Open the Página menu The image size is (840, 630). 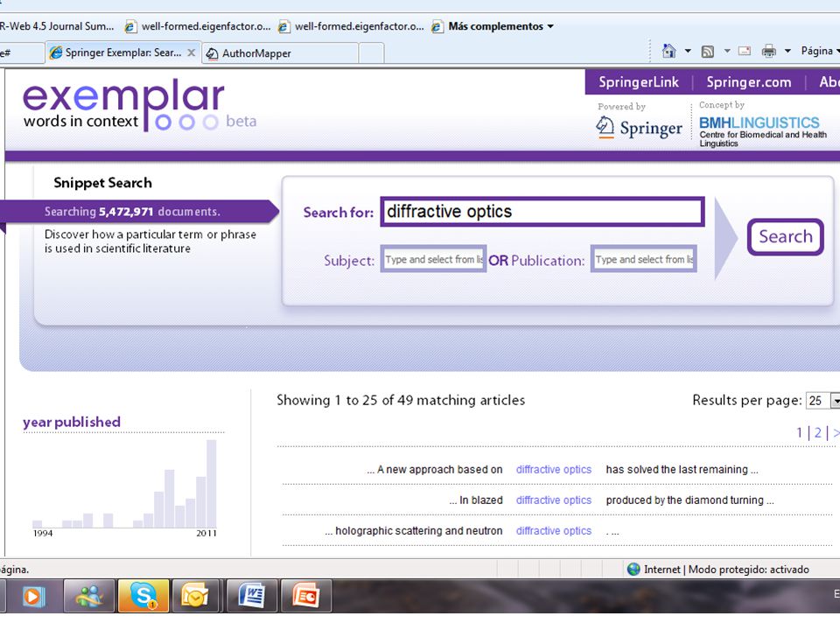click(820, 51)
